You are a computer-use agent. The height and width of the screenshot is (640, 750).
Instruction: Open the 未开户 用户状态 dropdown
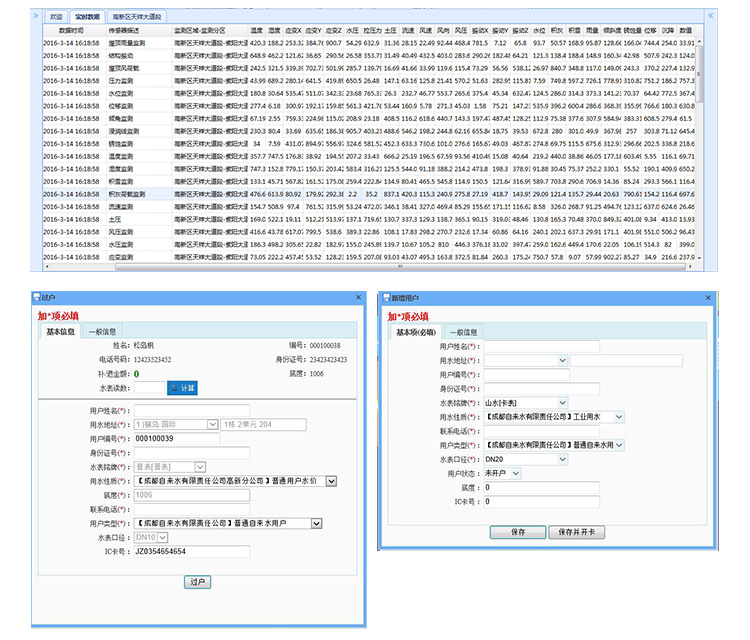516,474
